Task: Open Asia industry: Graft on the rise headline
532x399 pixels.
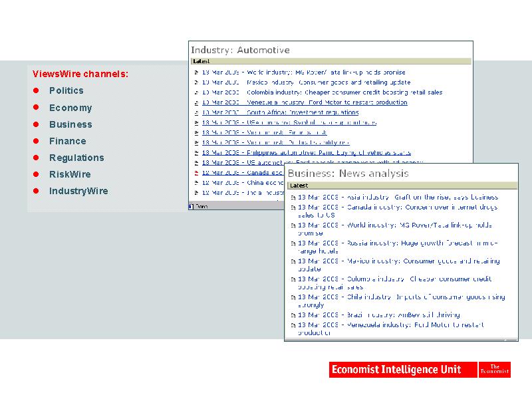Action: [x=398, y=197]
